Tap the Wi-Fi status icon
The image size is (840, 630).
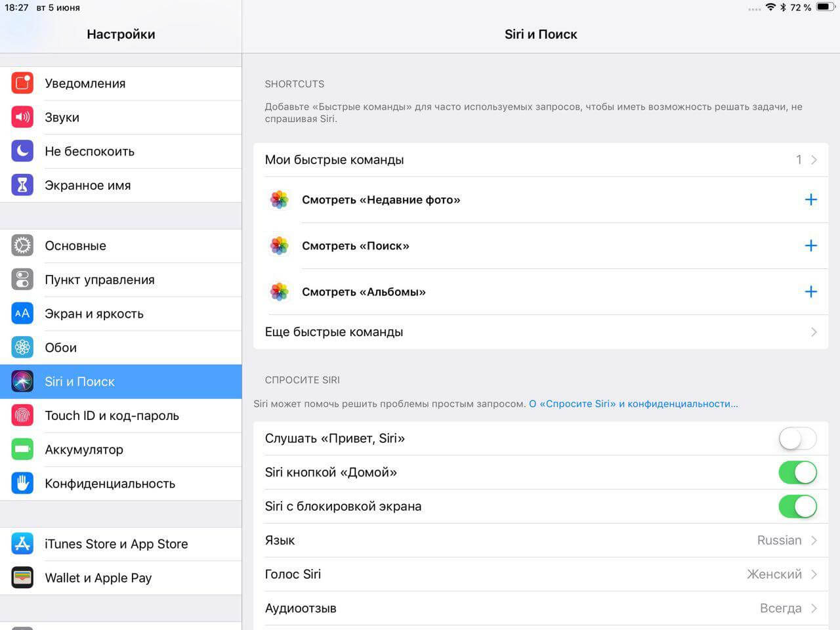(x=770, y=7)
